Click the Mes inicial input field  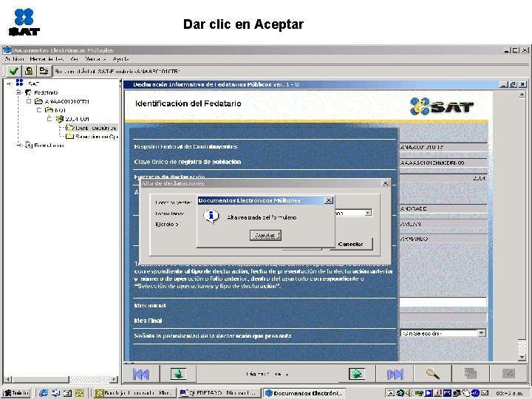pyautogui.click(x=443, y=302)
